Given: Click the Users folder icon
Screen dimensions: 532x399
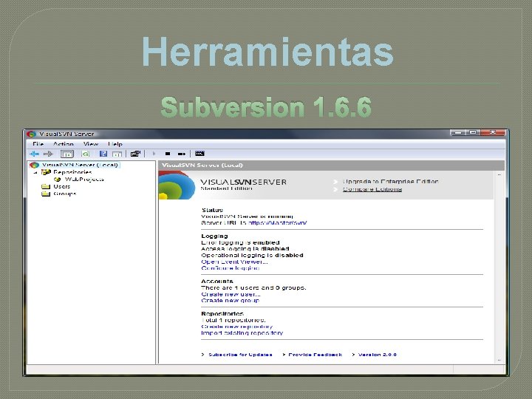Looking at the screenshot, I should [x=46, y=187].
